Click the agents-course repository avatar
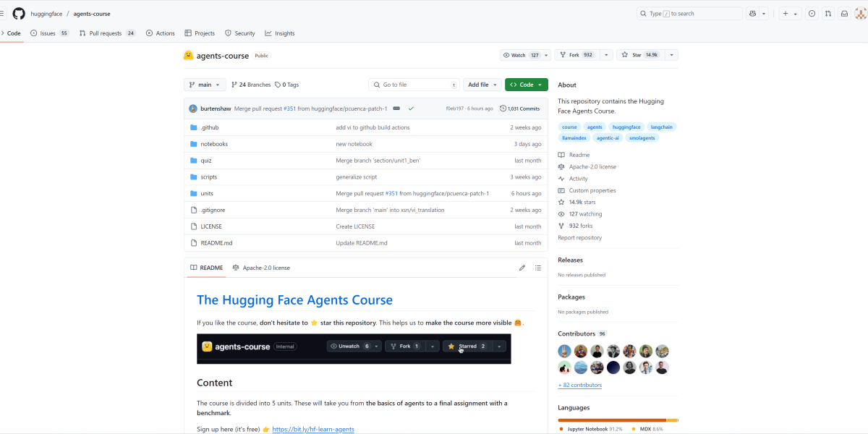Viewport: 868px width, 434px height. point(189,56)
